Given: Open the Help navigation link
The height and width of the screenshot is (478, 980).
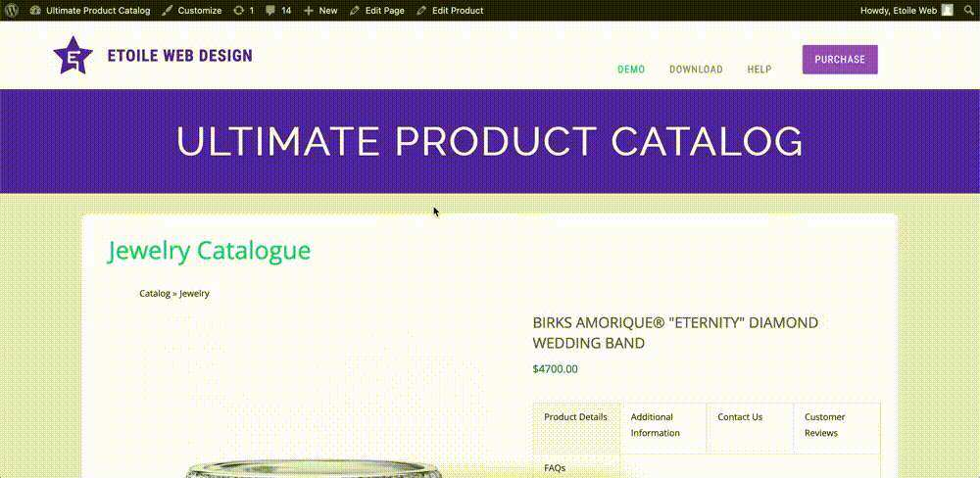Looking at the screenshot, I should pyautogui.click(x=759, y=70).
